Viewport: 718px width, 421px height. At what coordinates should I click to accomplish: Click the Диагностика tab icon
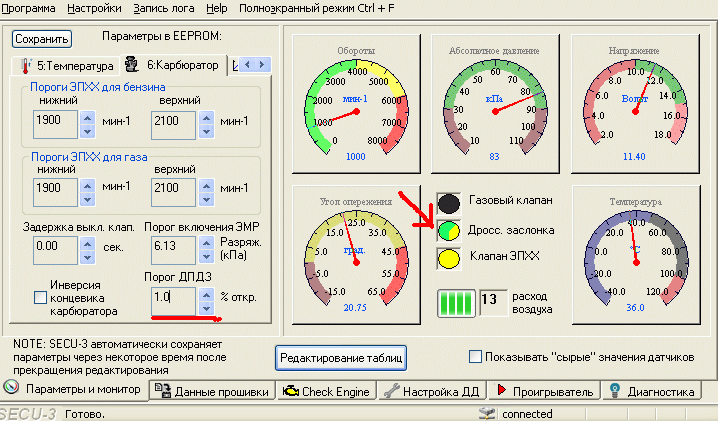614,390
